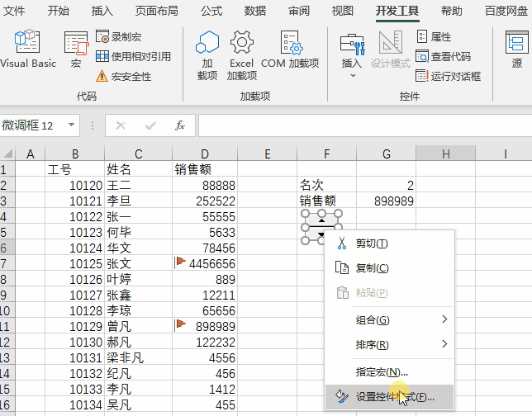Open the Visual Basic editor
This screenshot has width=532, height=416.
[x=28, y=49]
